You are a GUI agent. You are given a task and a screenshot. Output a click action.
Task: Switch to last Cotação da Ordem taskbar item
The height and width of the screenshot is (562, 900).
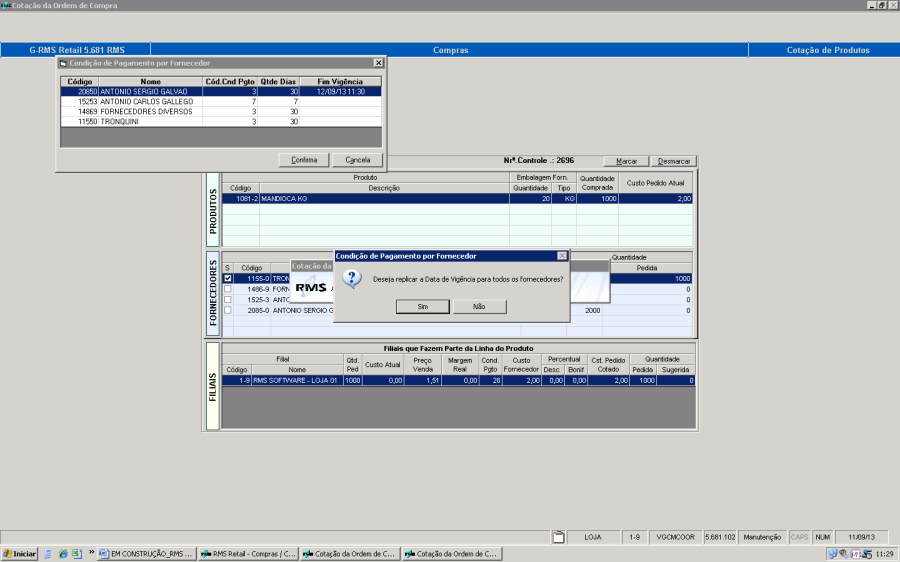[452, 554]
